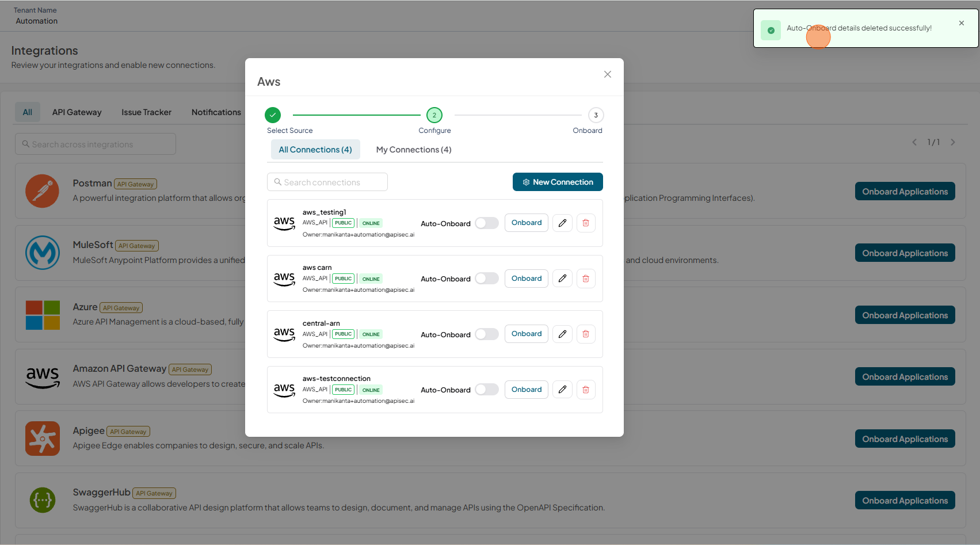Image resolution: width=980 pixels, height=545 pixels.
Task: Turn on Auto-Onboard for central-arn
Action: [487, 334]
